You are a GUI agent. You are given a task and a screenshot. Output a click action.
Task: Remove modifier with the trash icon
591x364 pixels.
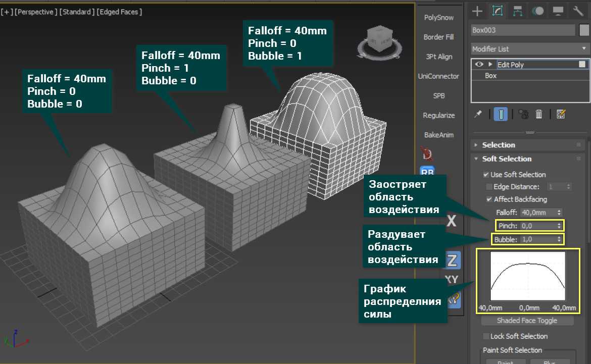click(539, 114)
